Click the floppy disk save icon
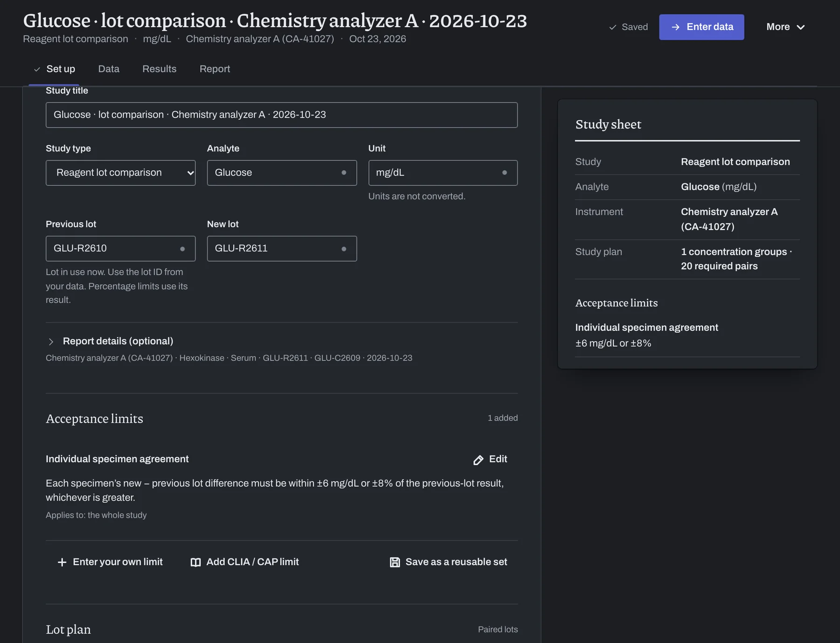This screenshot has width=840, height=643. (x=395, y=562)
